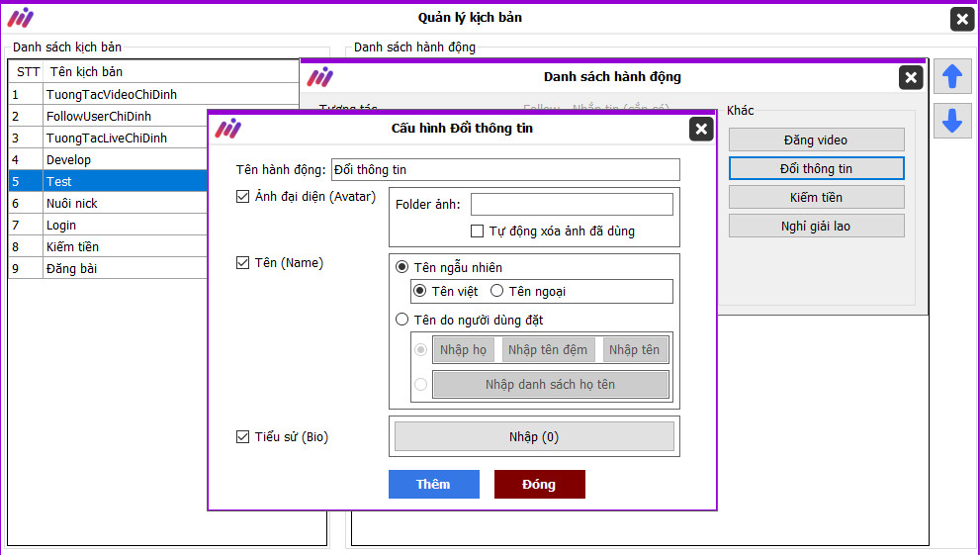The height and width of the screenshot is (555, 980).
Task: Select the Tên việt radio button
Action: point(420,291)
